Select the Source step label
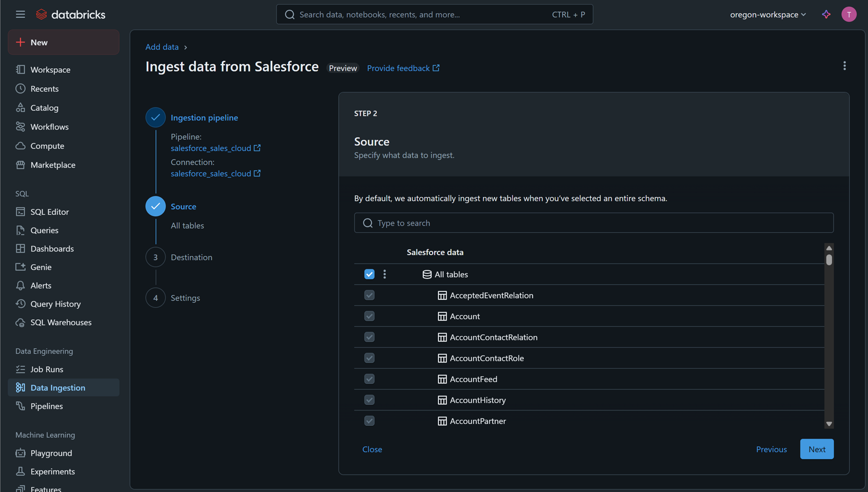 pyautogui.click(x=183, y=206)
